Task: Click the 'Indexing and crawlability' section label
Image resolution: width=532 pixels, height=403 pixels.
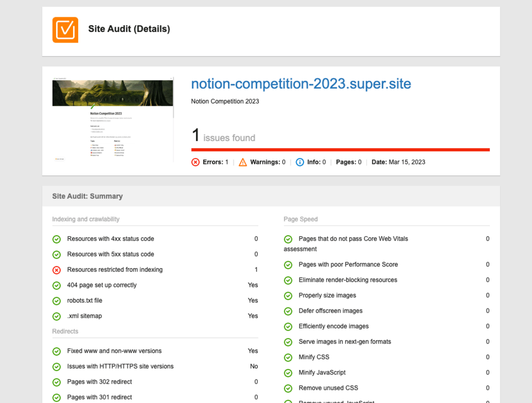Action: (86, 219)
